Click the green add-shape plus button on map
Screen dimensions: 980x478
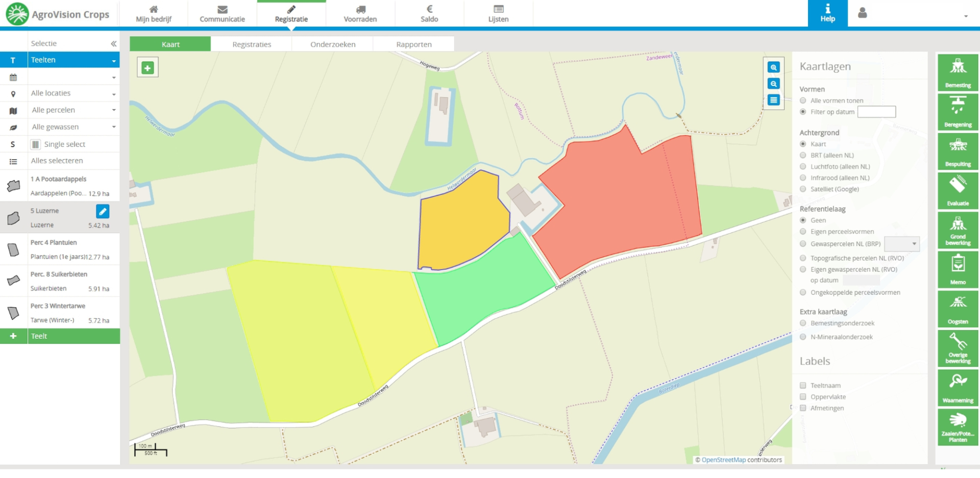(148, 68)
